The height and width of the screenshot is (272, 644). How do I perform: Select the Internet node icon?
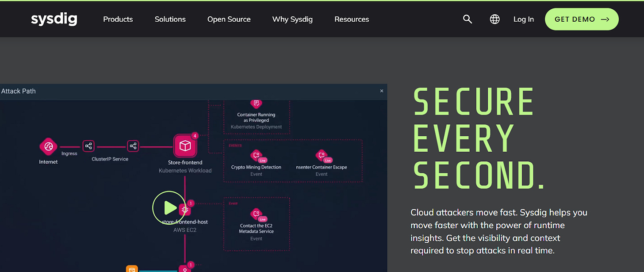click(49, 146)
